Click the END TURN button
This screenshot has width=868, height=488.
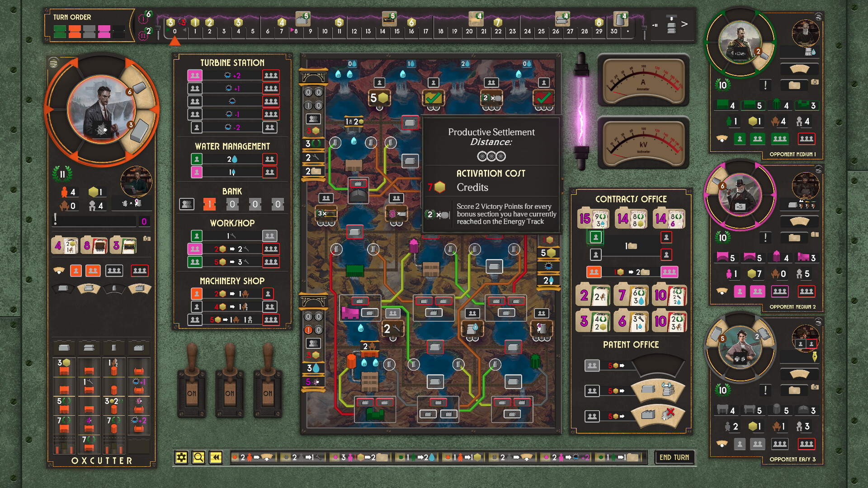[674, 457]
